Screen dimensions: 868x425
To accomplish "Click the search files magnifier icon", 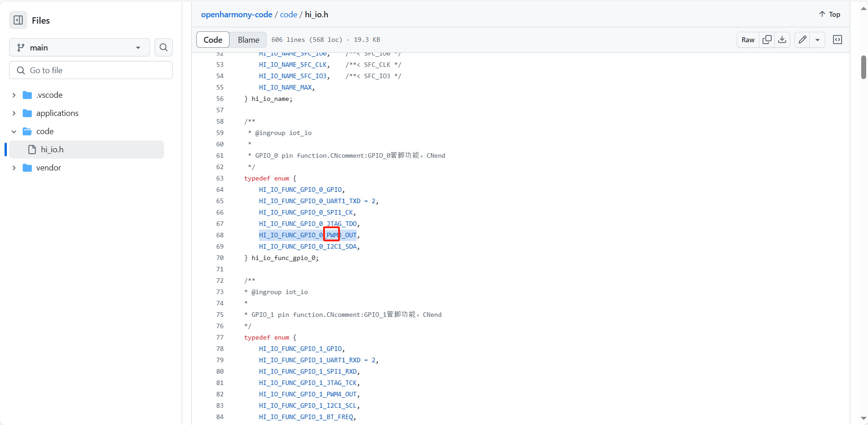I will 164,47.
